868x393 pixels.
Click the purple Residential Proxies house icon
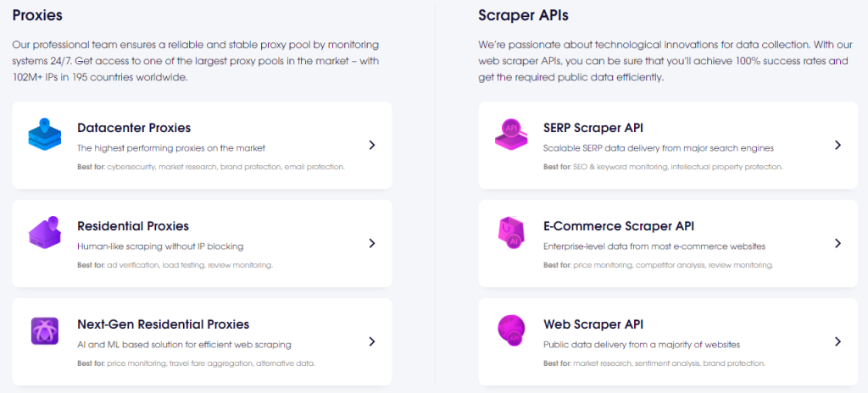point(45,233)
